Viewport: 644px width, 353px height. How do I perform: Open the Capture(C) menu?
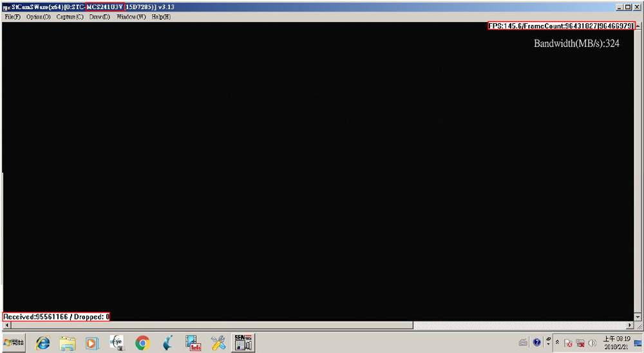tap(70, 17)
